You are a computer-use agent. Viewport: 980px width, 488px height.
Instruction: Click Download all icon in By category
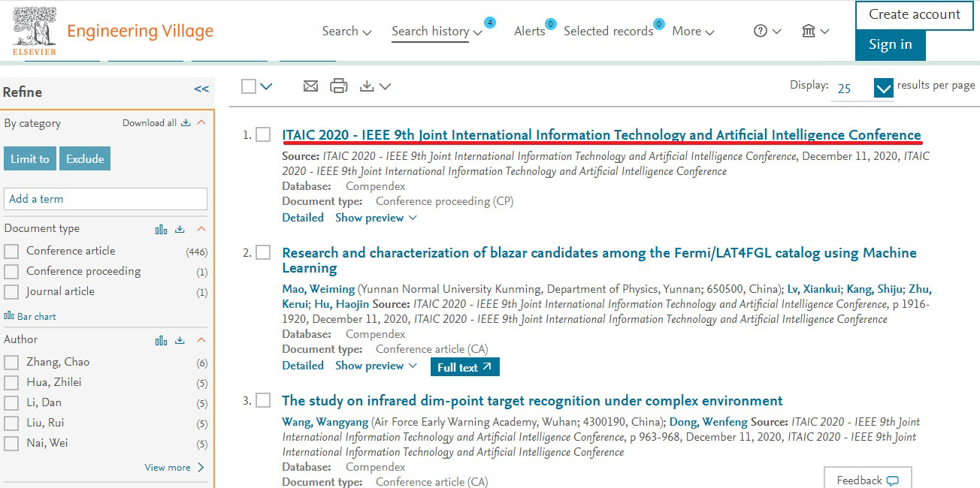(186, 123)
